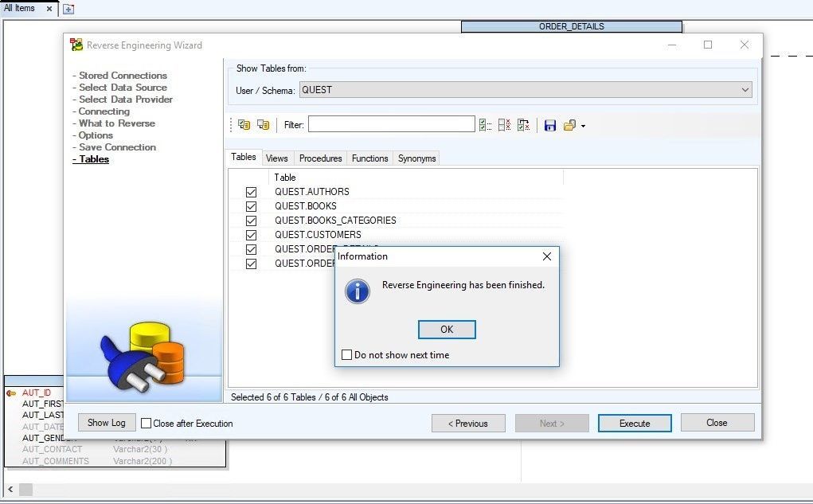The width and height of the screenshot is (813, 504).
Task: Close the All Items tab
Action: (49, 9)
